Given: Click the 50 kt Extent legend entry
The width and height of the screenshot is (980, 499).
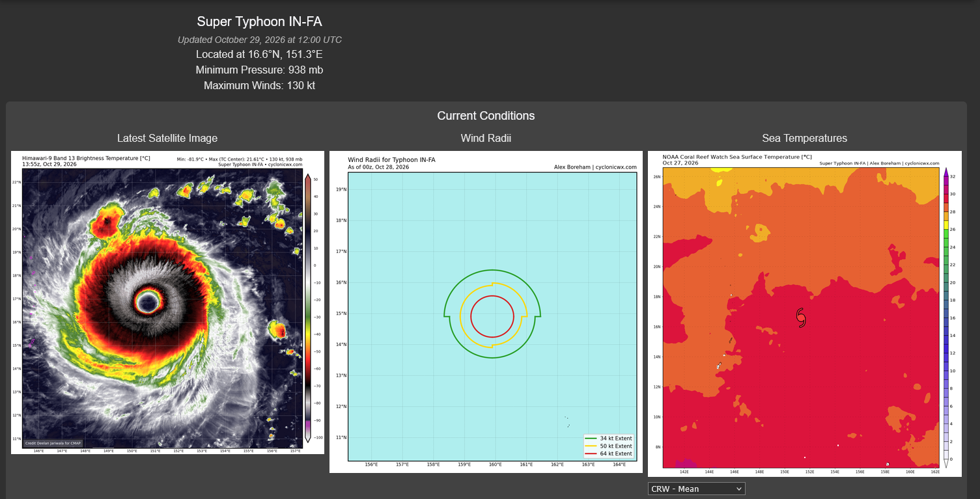Looking at the screenshot, I should pyautogui.click(x=609, y=446).
